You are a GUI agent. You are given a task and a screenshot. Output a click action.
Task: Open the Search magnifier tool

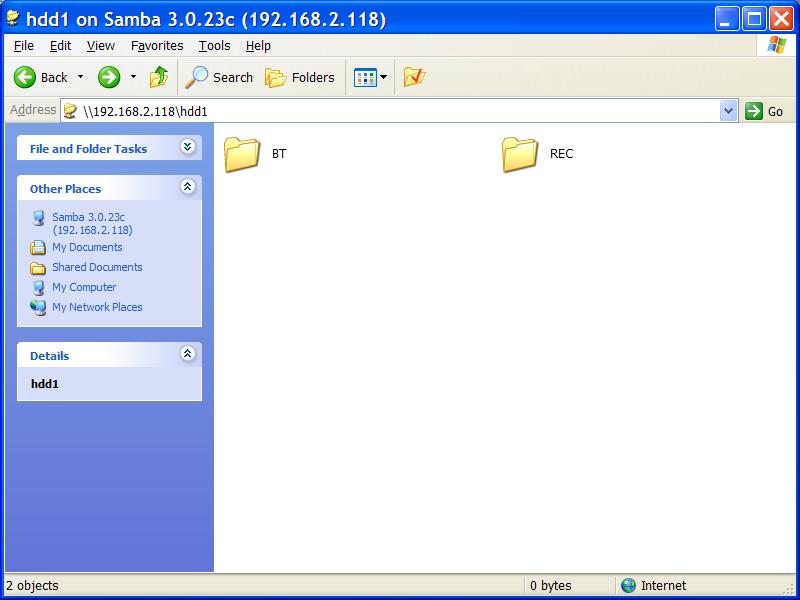tap(196, 78)
